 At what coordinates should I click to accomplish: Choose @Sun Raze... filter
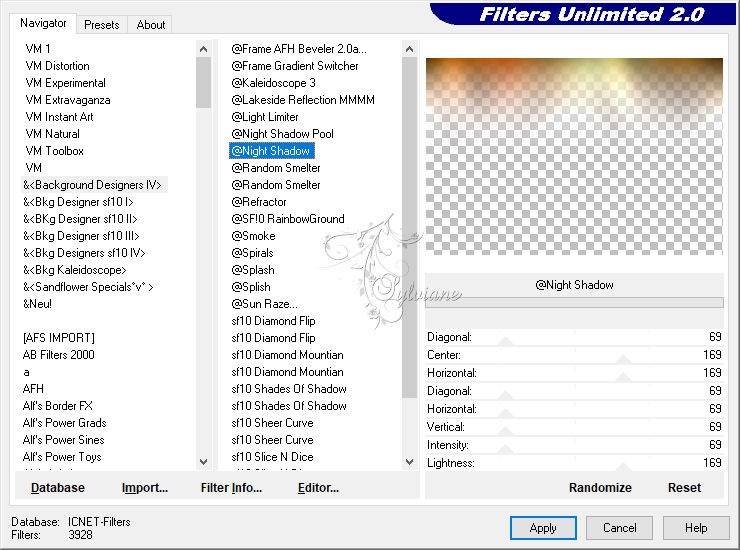pos(264,304)
